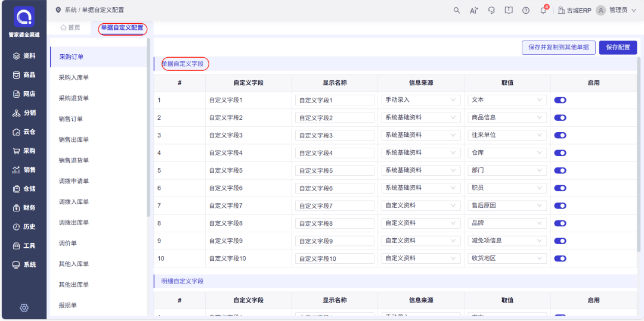Turn off the switch for 自定义字段5
Viewport: 644px width, 321px height.
pos(560,170)
